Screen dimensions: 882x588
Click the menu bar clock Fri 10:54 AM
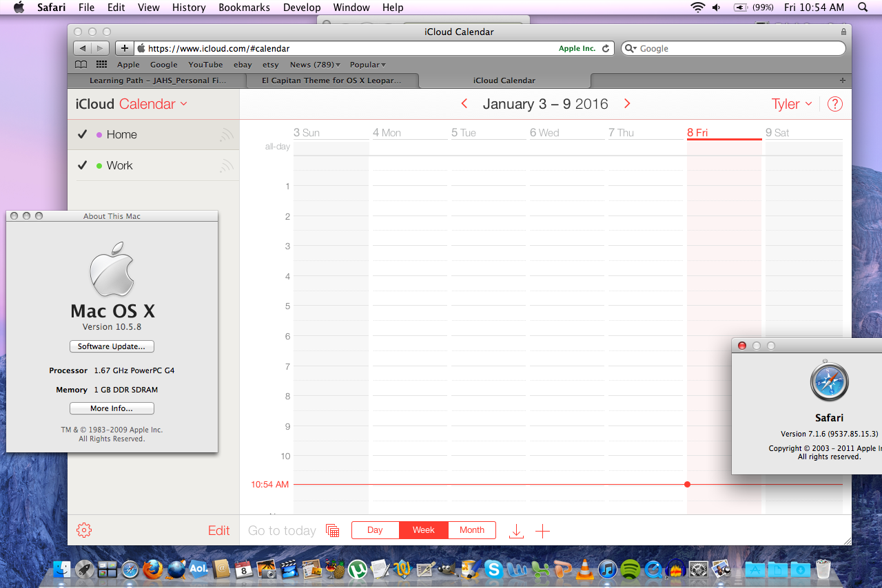point(814,8)
